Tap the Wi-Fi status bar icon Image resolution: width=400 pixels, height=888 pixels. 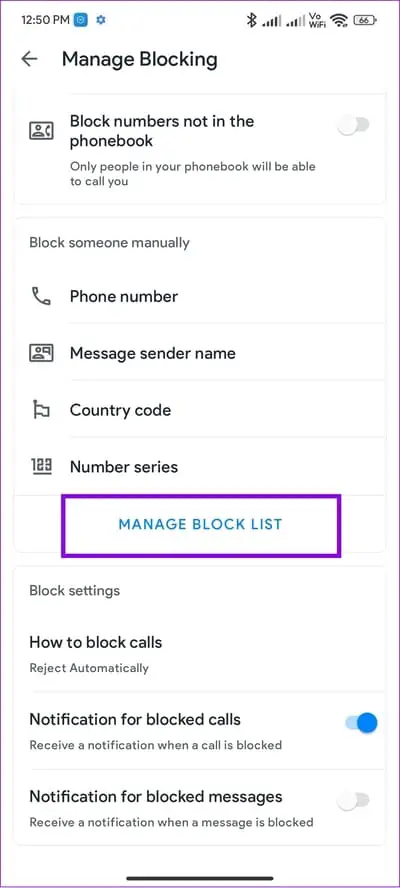coord(340,20)
